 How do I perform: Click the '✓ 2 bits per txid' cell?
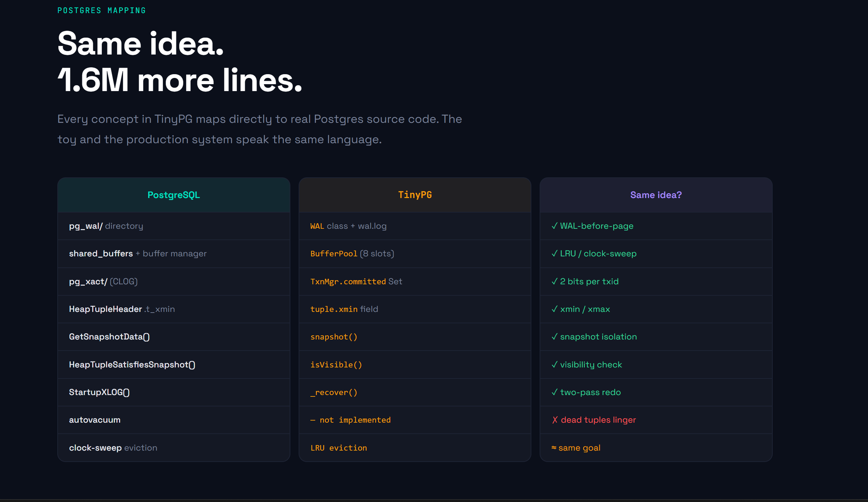pyautogui.click(x=656, y=282)
